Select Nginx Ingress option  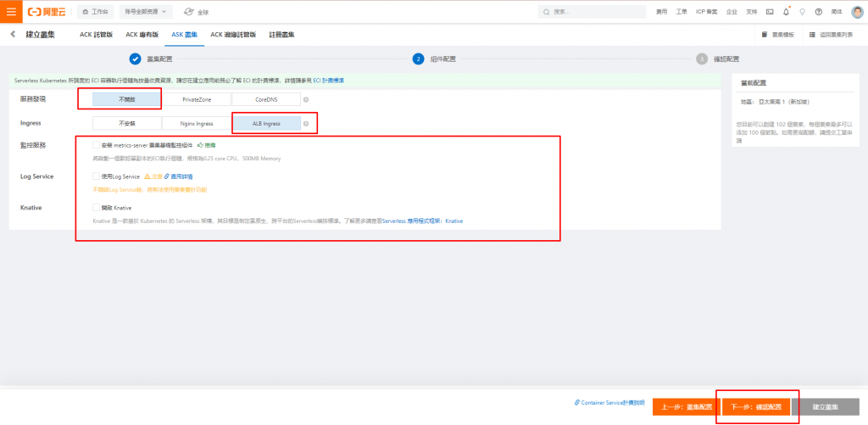point(197,123)
